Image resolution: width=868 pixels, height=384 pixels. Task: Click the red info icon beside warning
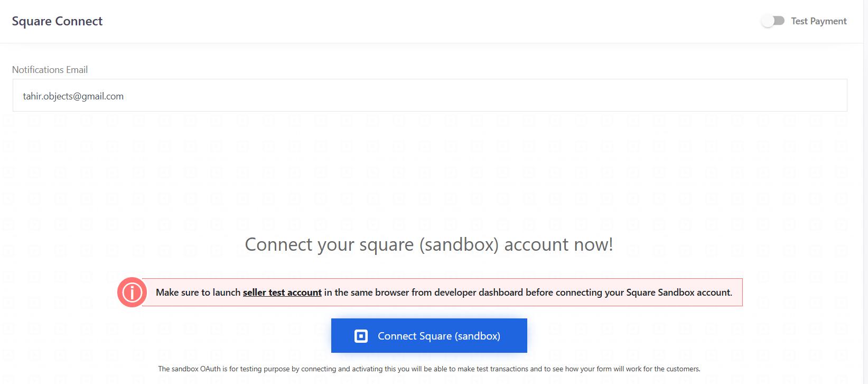click(x=132, y=292)
